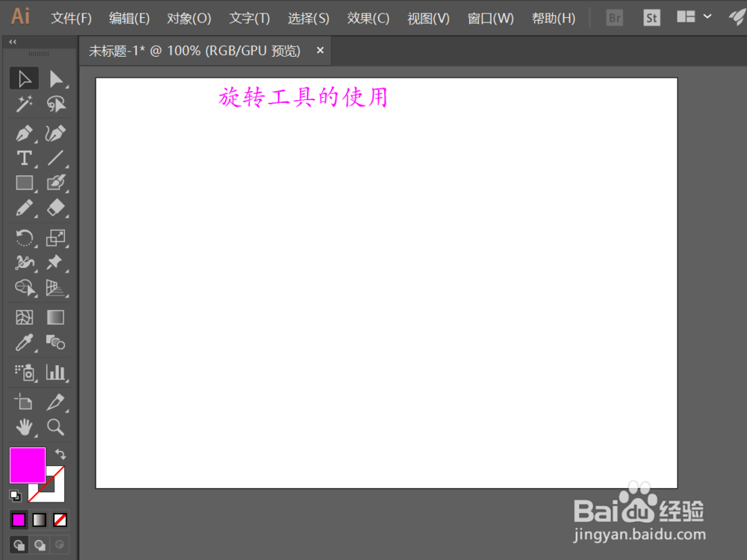The image size is (747, 560).
Task: Select the Perspective Grid tool
Action: click(56, 287)
